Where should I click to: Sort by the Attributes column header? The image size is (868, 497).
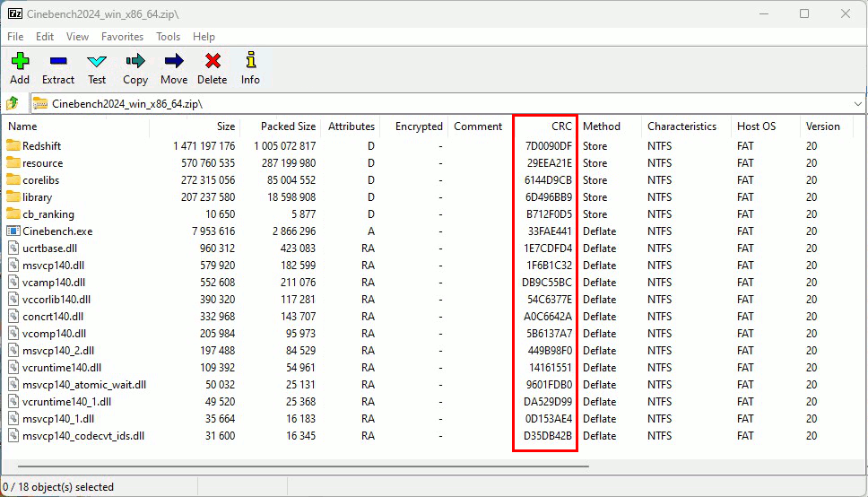pos(352,126)
